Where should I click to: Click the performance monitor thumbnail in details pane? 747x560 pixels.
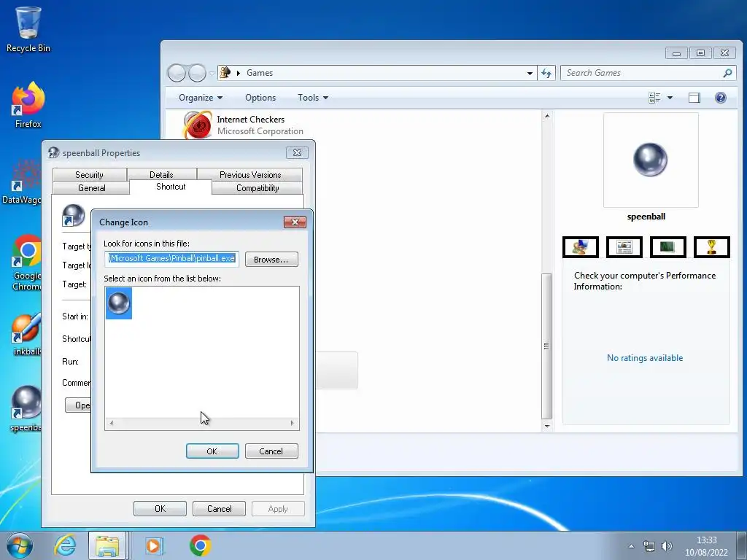pos(668,247)
